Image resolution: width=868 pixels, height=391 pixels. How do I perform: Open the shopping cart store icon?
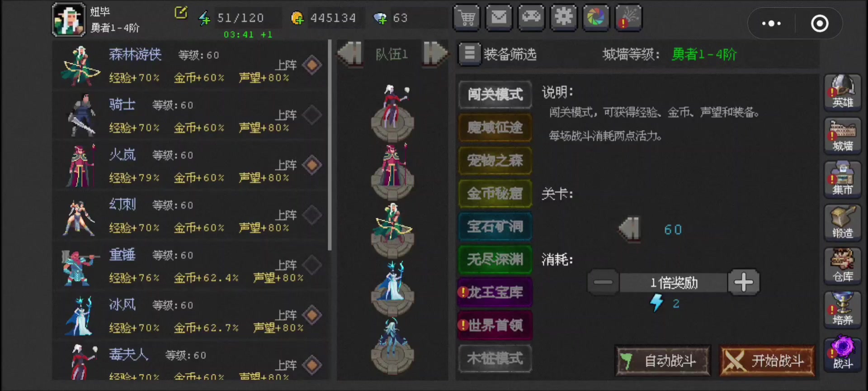tap(467, 18)
